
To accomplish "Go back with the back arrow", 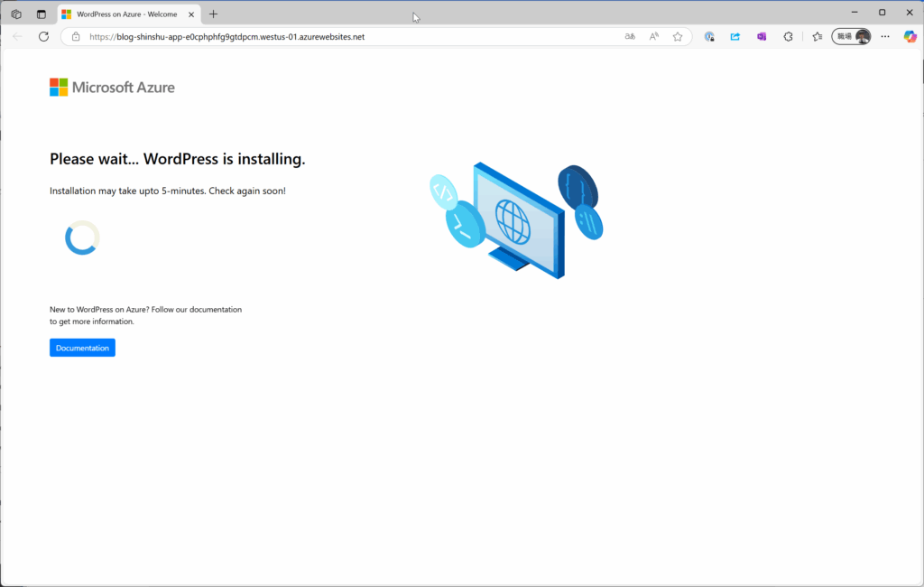I will [18, 37].
